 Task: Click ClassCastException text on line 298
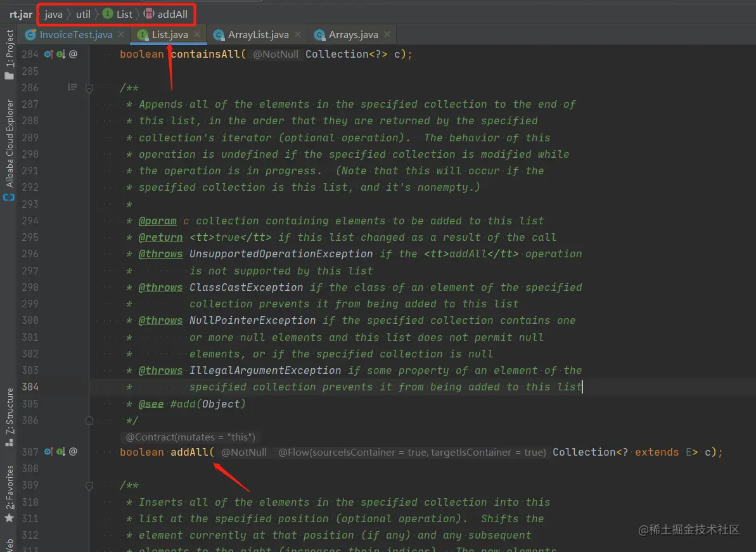[247, 287]
